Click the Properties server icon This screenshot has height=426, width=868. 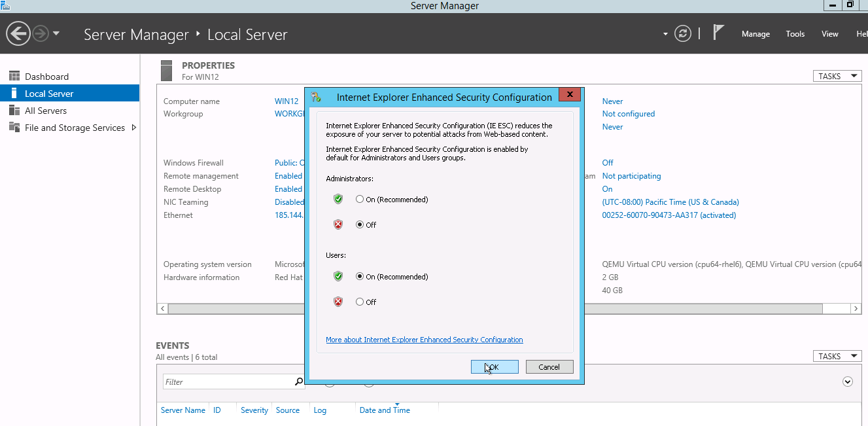[167, 71]
